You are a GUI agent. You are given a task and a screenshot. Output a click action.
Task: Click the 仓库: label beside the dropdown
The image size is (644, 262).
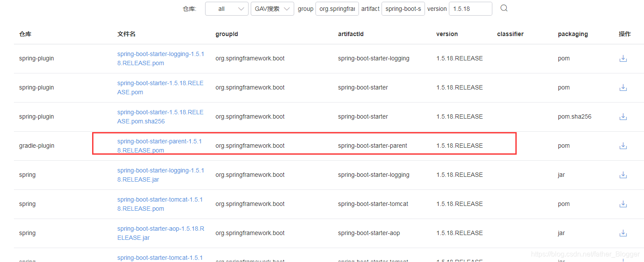click(189, 9)
